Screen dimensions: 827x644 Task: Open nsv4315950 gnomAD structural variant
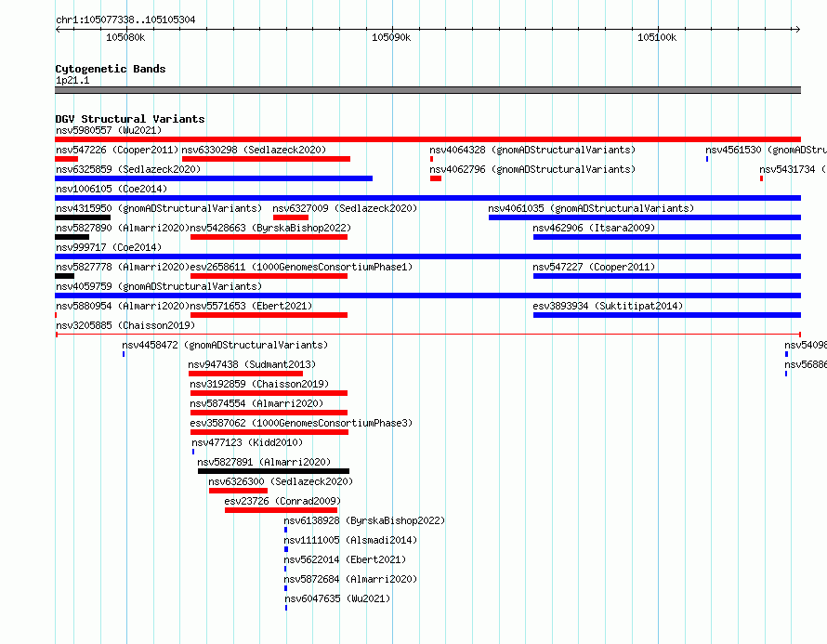[159, 208]
